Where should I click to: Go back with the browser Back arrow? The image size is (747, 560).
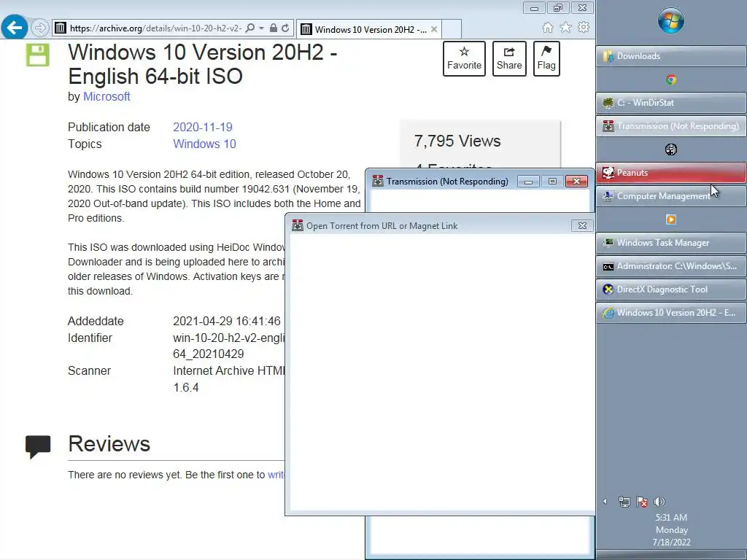tap(15, 28)
